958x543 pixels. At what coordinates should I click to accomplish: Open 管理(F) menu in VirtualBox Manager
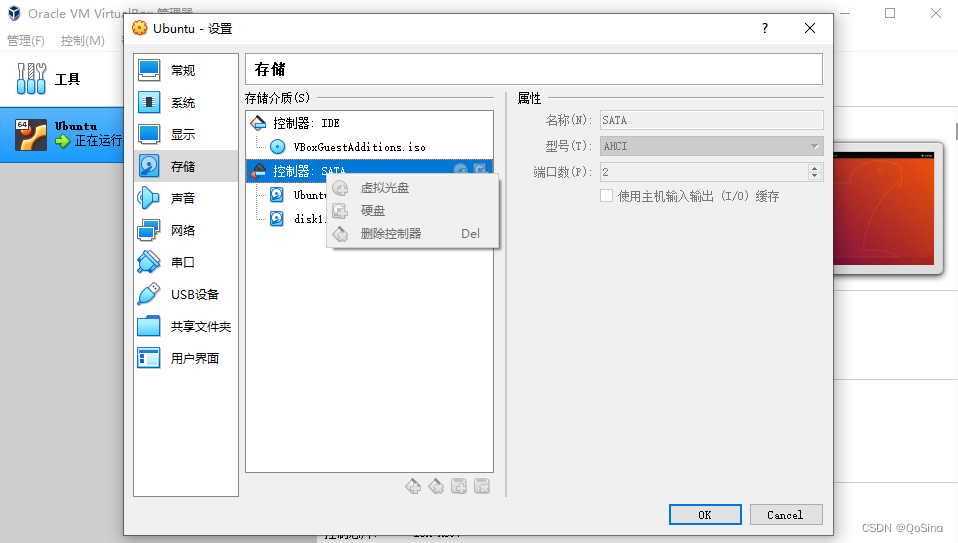[x=26, y=40]
